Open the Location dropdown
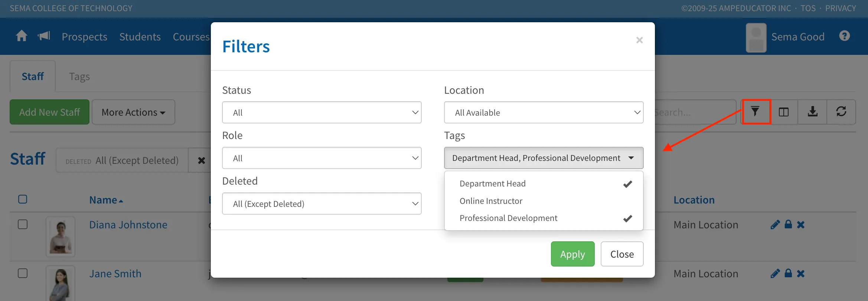Viewport: 868px width, 301px height. click(544, 112)
